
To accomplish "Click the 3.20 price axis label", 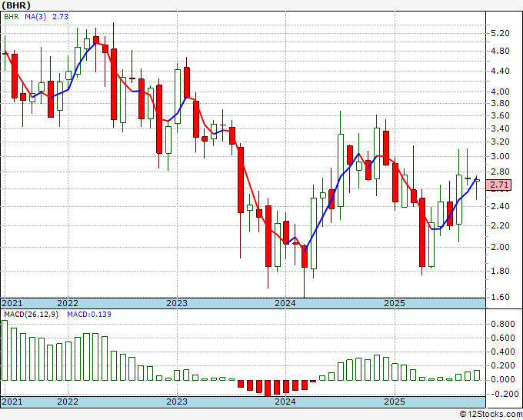I will point(500,142).
